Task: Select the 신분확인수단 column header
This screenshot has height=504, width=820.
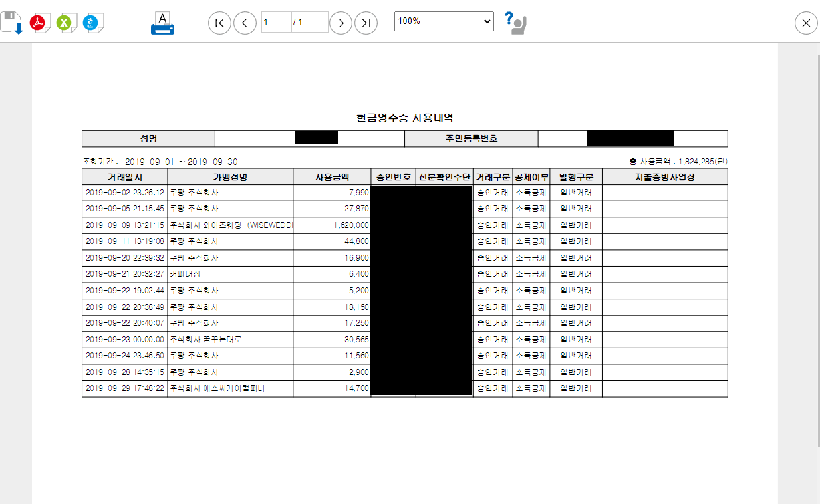Action: click(444, 177)
